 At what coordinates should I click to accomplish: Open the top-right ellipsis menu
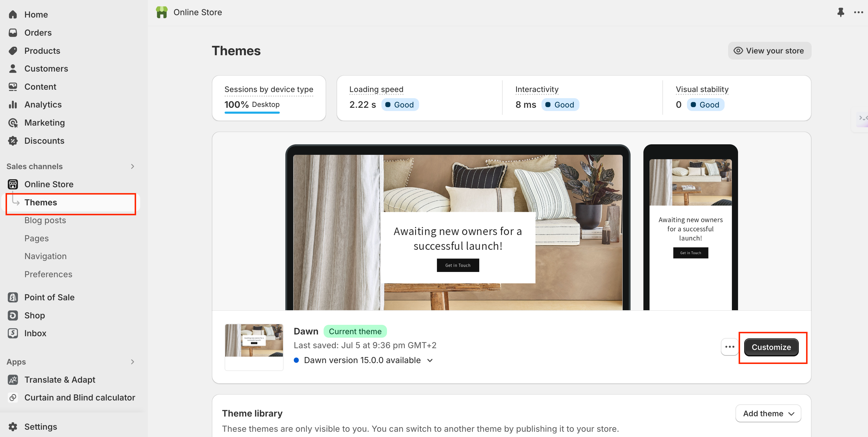tap(859, 12)
